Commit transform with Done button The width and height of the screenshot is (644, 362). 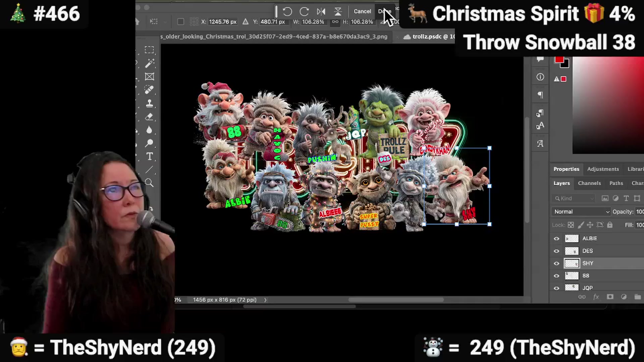[x=384, y=11]
